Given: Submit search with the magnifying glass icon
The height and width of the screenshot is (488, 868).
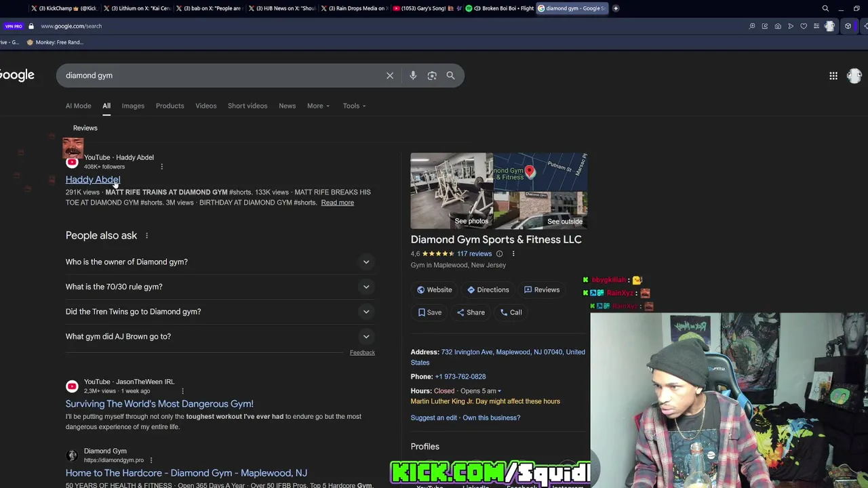Looking at the screenshot, I should pyautogui.click(x=450, y=75).
